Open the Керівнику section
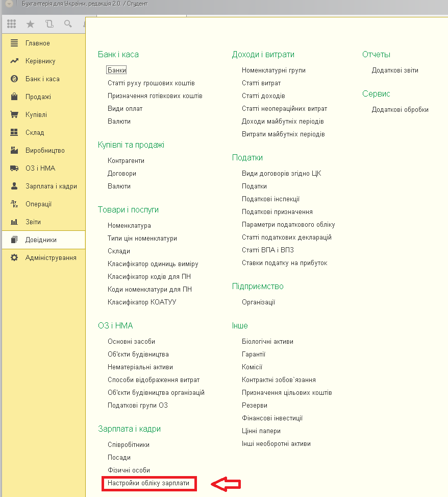The image size is (448, 497). pos(40,61)
